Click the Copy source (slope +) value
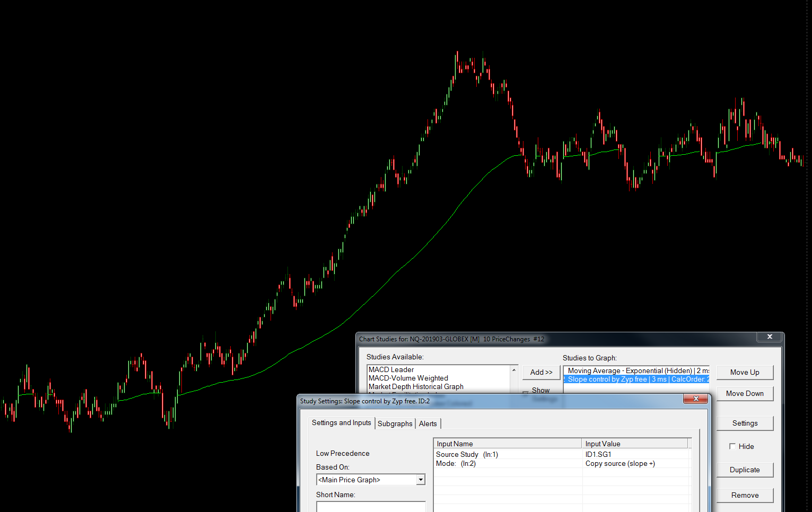 (620, 463)
